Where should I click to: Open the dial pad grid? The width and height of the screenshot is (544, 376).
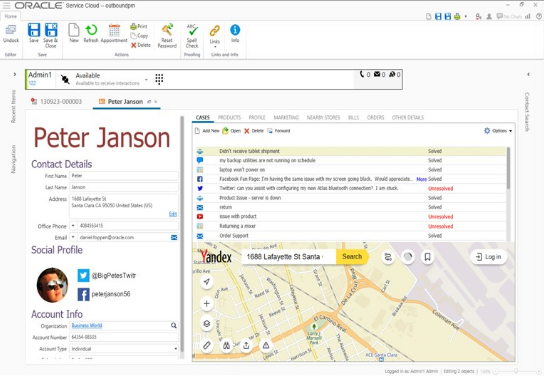159,79
